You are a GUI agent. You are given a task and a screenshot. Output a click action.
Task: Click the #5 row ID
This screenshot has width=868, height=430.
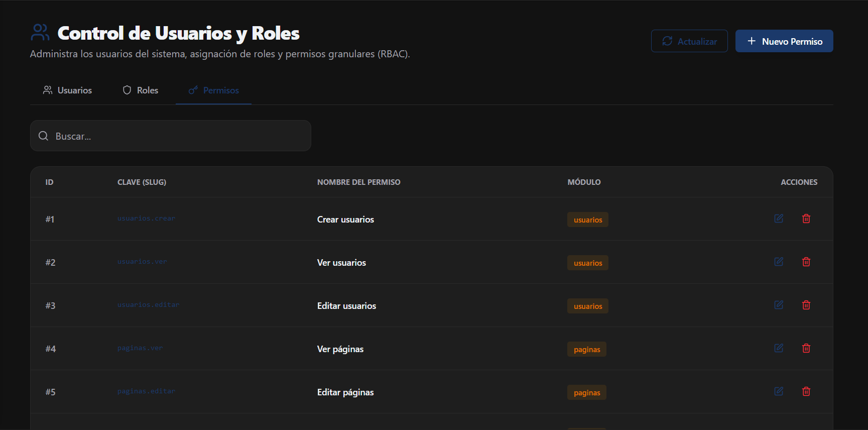[50, 392]
